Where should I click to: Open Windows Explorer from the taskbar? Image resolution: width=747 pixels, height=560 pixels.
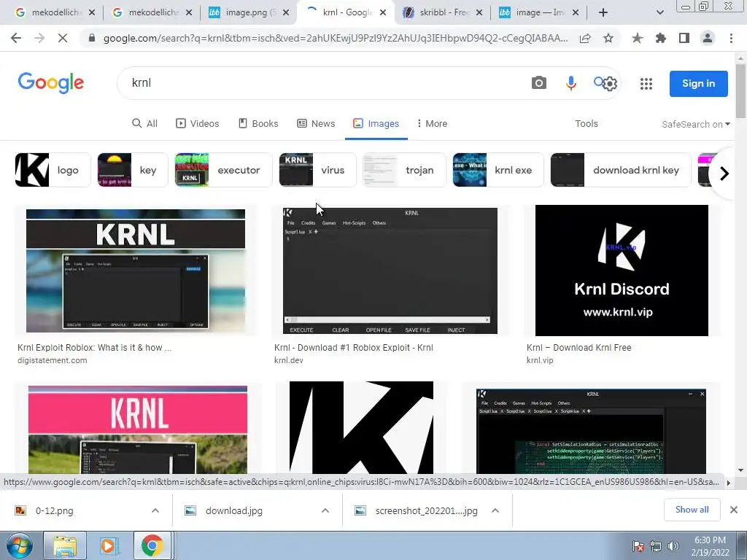65,545
